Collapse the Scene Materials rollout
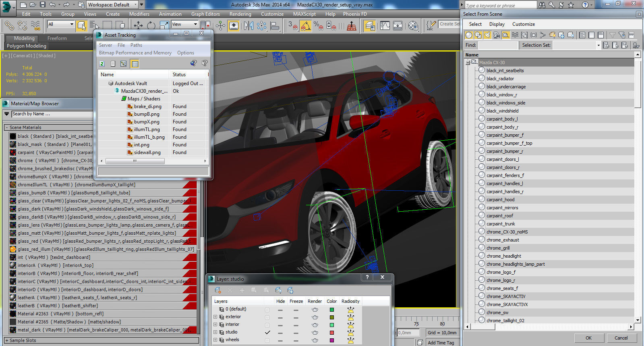This screenshot has height=346, width=644. tap(7, 127)
